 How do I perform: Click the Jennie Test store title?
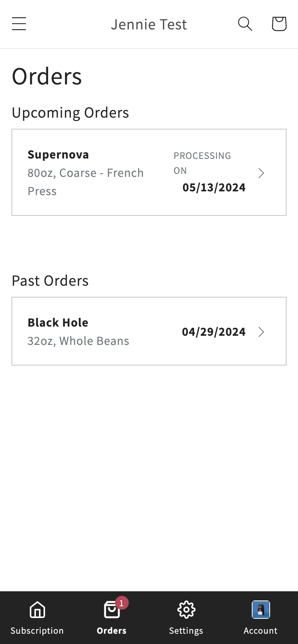(x=149, y=24)
